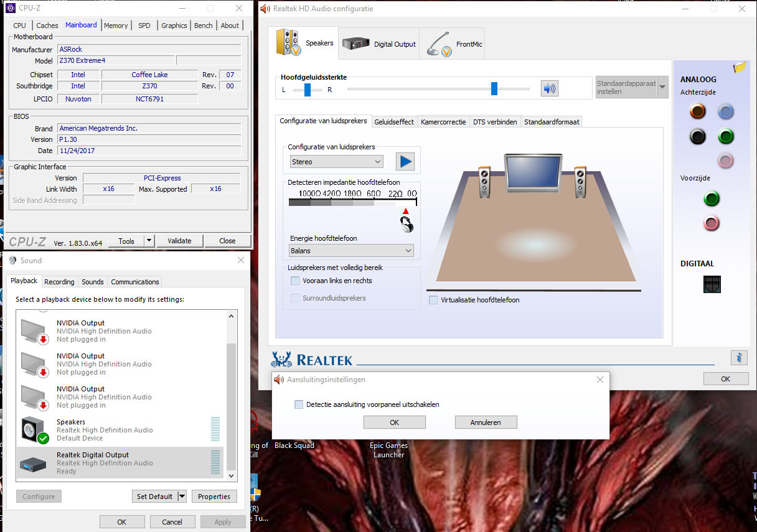
Task: Open the Energie hoofdtelefoon Balans dropdown
Action: (352, 251)
